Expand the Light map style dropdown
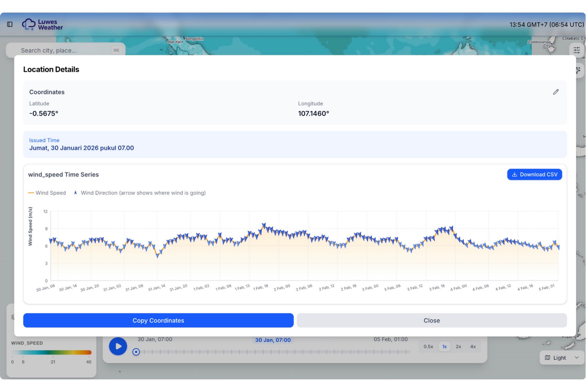586x392 pixels. coord(562,358)
